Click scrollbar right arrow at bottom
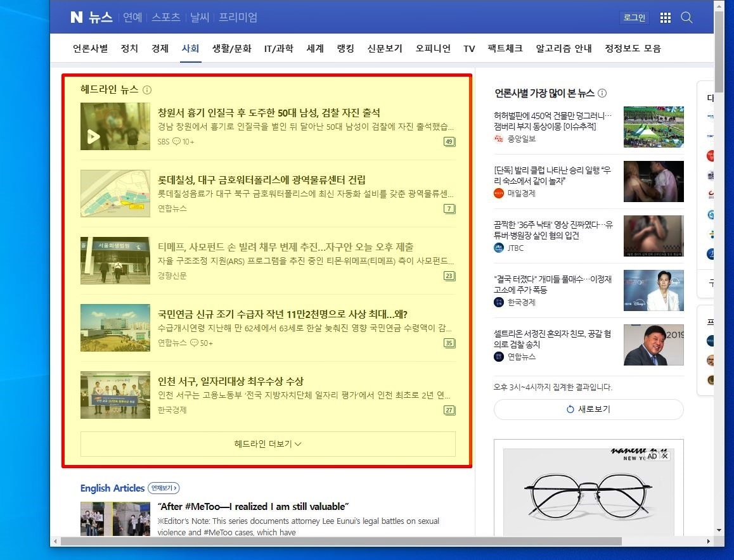This screenshot has height=560, width=734. coord(708,541)
